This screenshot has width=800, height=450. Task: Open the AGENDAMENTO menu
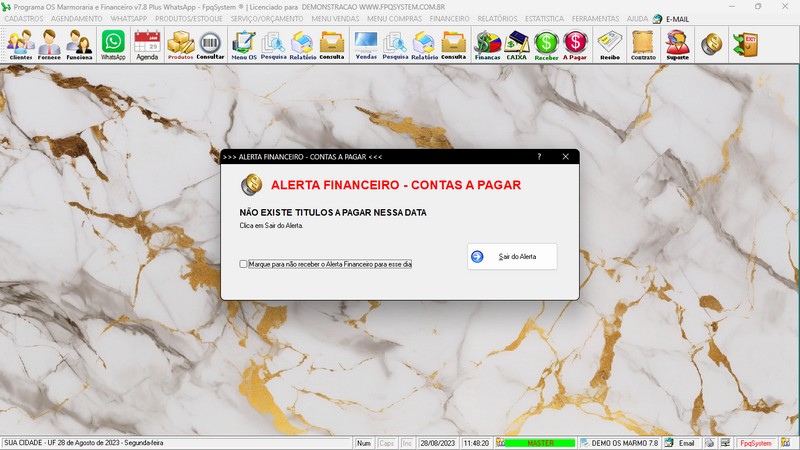click(77, 19)
